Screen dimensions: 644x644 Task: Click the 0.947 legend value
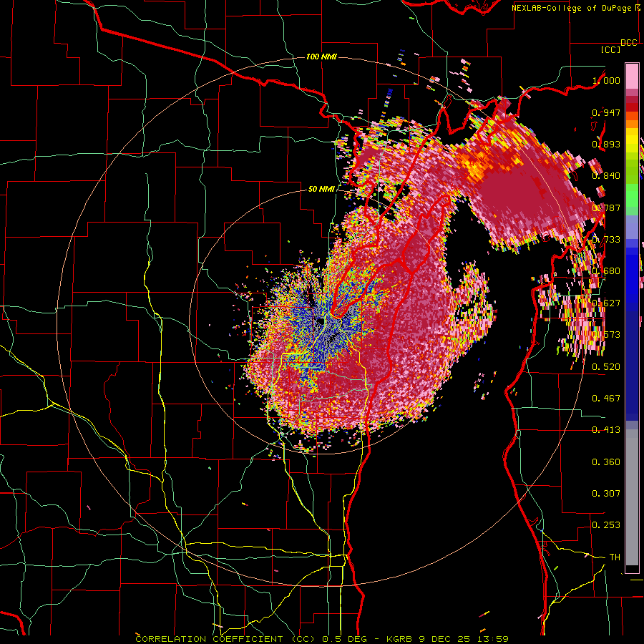pyautogui.click(x=606, y=112)
